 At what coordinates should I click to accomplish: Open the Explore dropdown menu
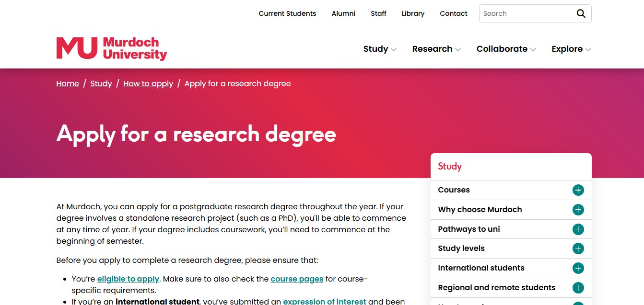571,49
